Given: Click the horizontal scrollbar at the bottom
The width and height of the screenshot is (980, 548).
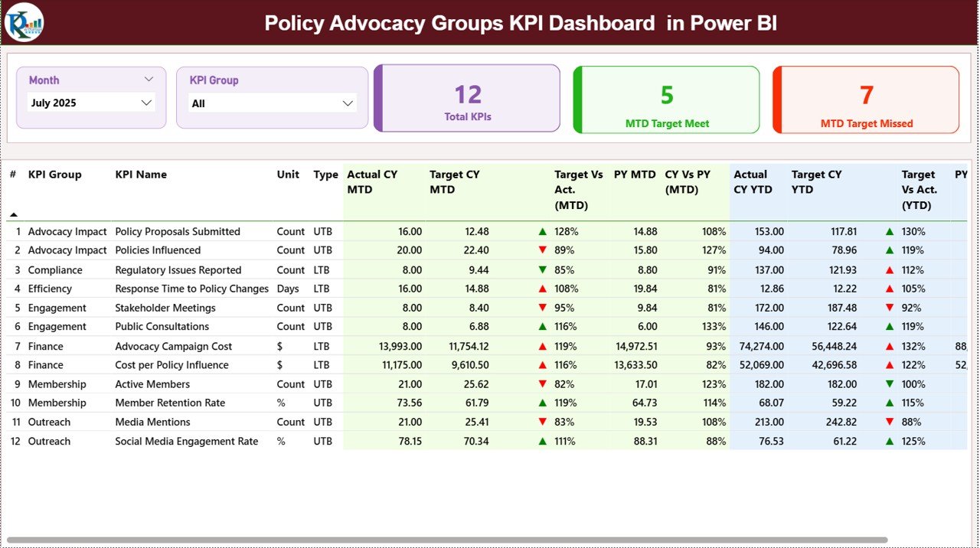Looking at the screenshot, I should click(447, 540).
